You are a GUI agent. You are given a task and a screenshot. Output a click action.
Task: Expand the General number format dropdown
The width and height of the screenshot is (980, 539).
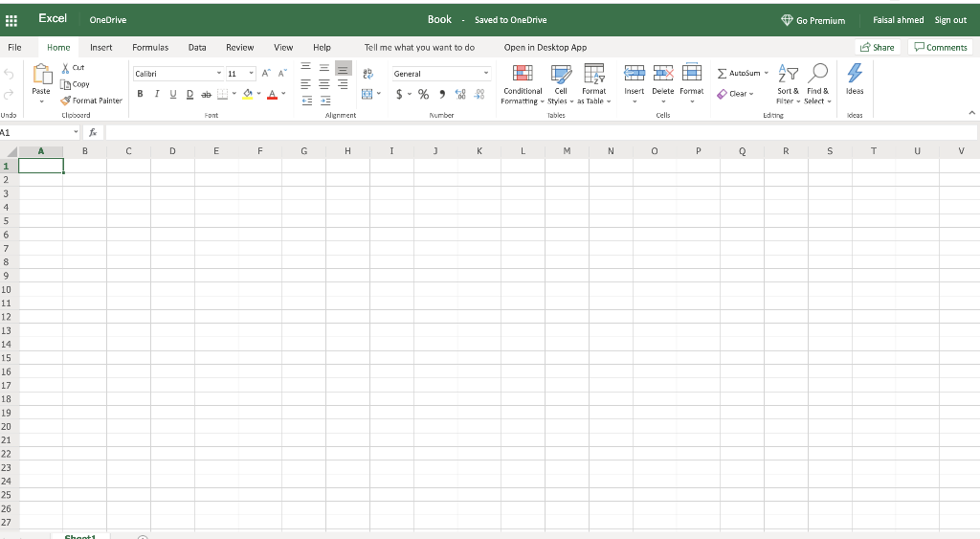[x=485, y=73]
